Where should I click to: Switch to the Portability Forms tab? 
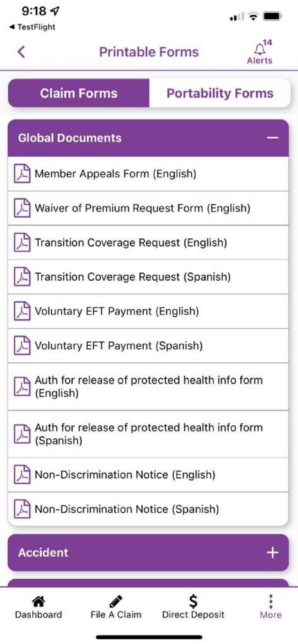pyautogui.click(x=220, y=93)
